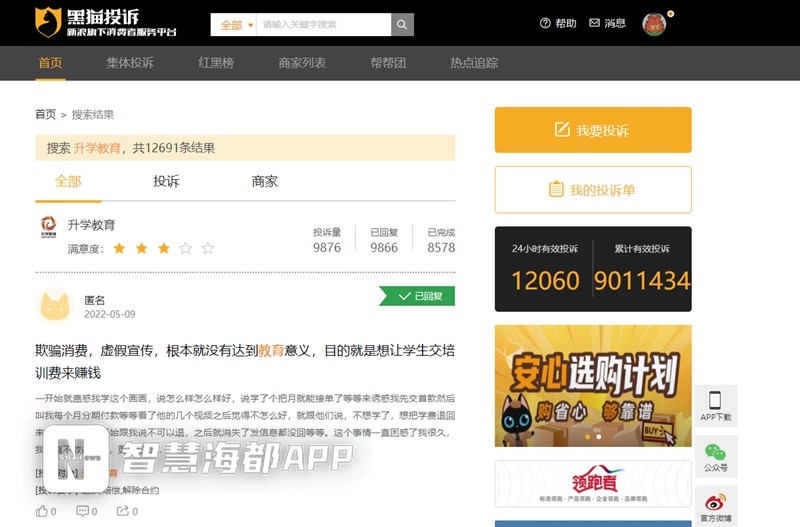Open the 安心选购计划 banner
This screenshot has width=800, height=527.
[x=592, y=385]
